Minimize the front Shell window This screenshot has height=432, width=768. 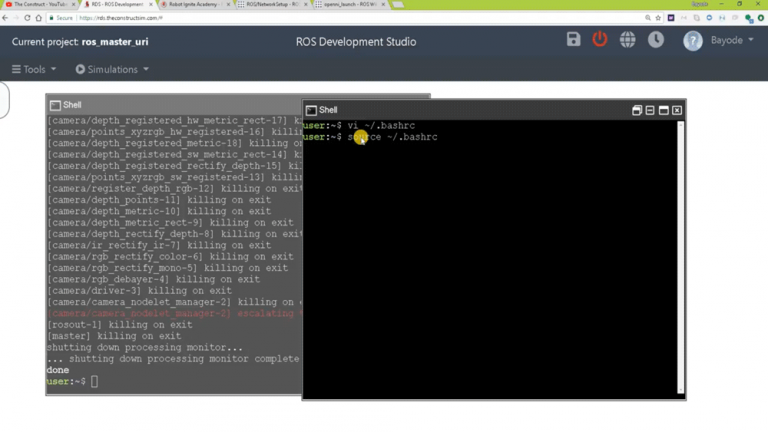(x=650, y=110)
